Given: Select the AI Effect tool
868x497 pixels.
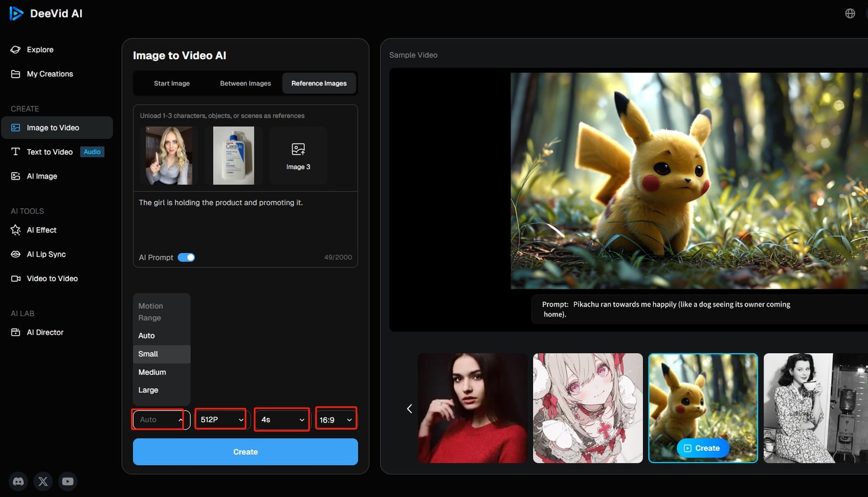Looking at the screenshot, I should coord(41,230).
